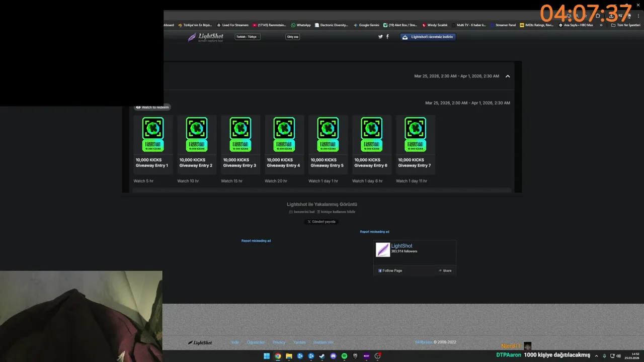Viewport: 644px width, 362px height.
Task: Open the footer İndir link
Action: pyautogui.click(x=235, y=342)
